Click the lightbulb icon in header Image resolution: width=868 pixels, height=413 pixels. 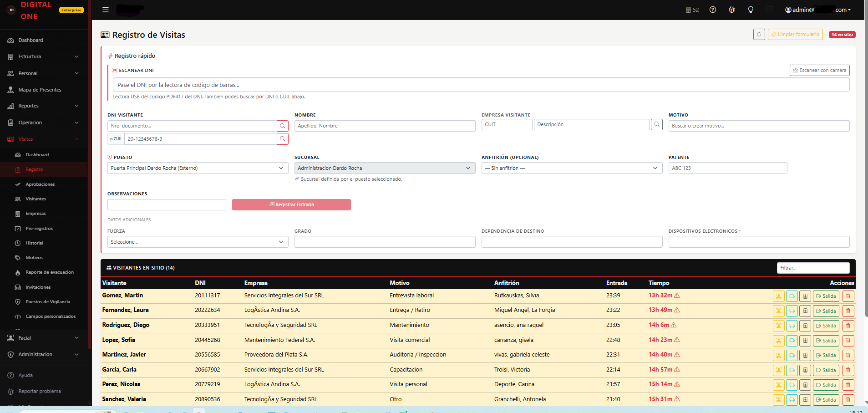[751, 10]
